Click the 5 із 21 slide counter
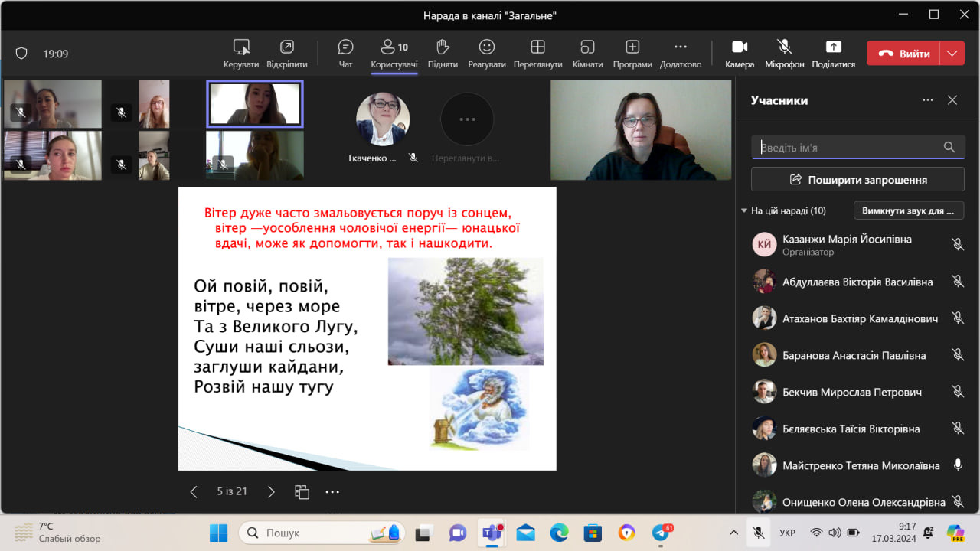This screenshot has height=551, width=980. pos(232,491)
